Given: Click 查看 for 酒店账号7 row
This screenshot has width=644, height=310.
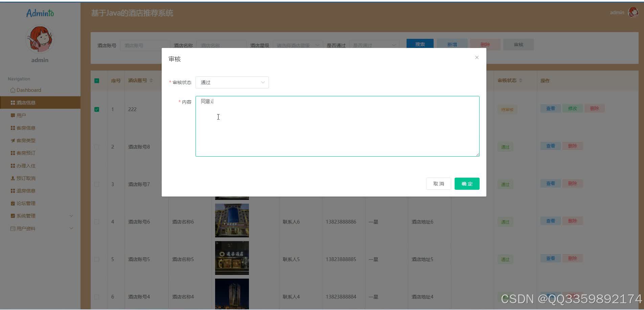Looking at the screenshot, I should click(x=550, y=183).
